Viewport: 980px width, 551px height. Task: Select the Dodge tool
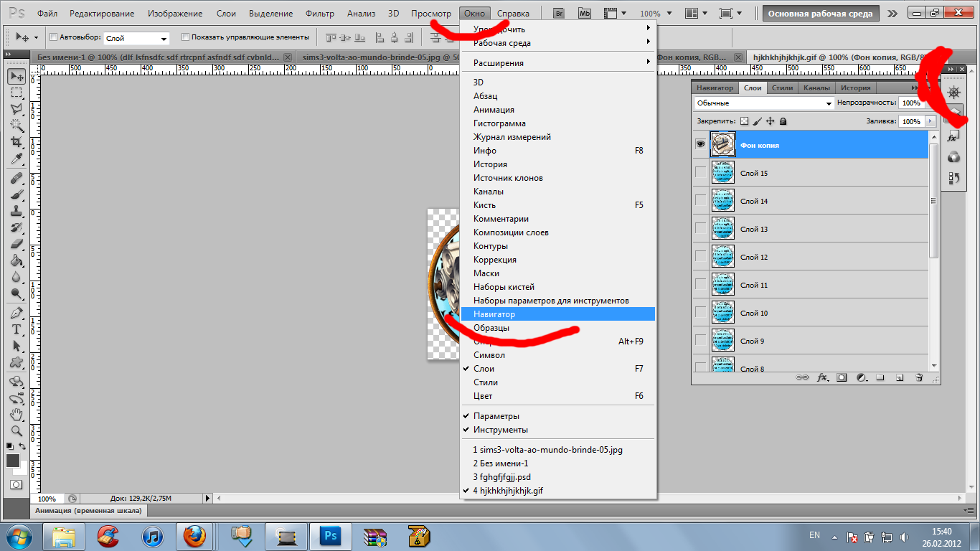click(x=17, y=293)
